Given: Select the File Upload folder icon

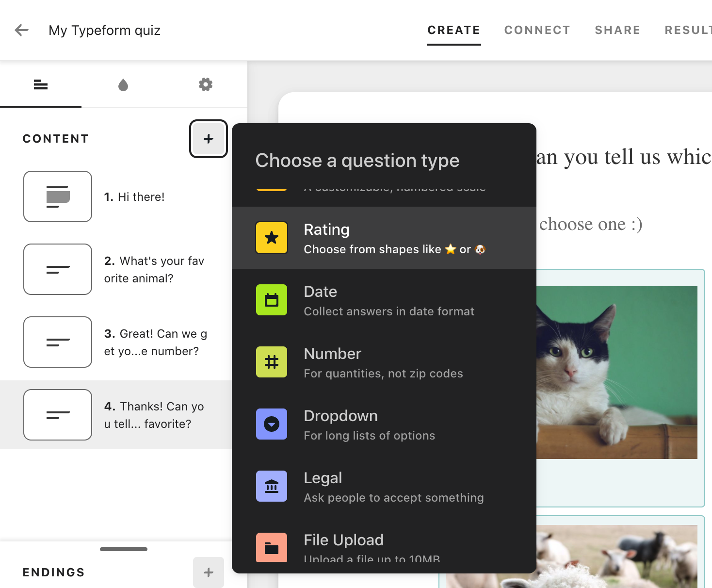Looking at the screenshot, I should pyautogui.click(x=272, y=547).
